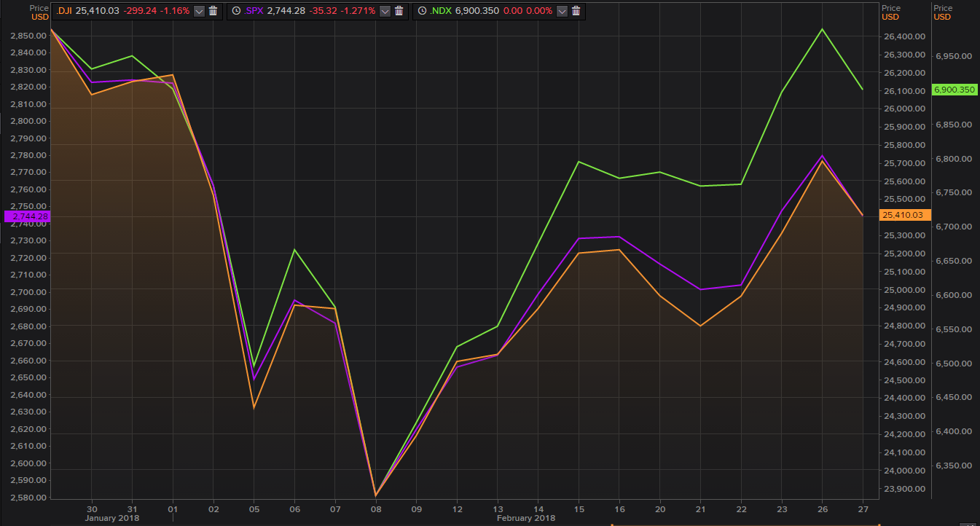Screen dimensions: 980x526
Task: Click the February 2018 month label
Action: click(525, 518)
